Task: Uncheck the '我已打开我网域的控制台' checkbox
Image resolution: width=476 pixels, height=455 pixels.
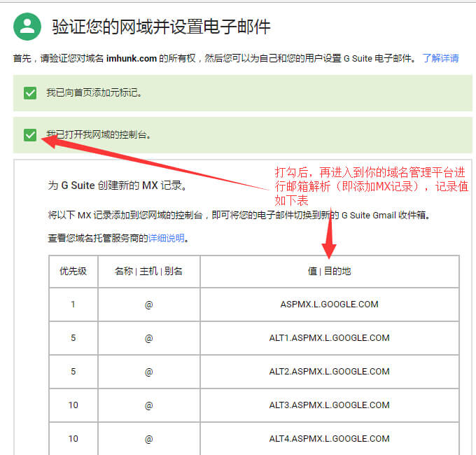Action: point(30,135)
